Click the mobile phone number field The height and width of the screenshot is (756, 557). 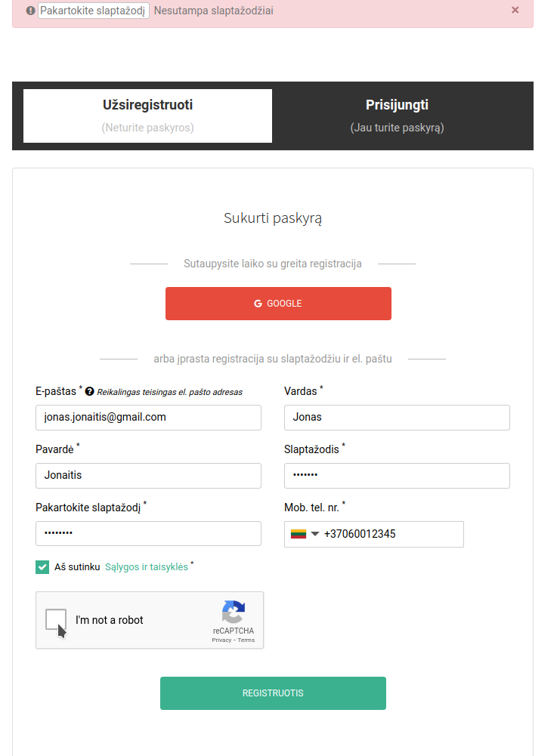(374, 534)
